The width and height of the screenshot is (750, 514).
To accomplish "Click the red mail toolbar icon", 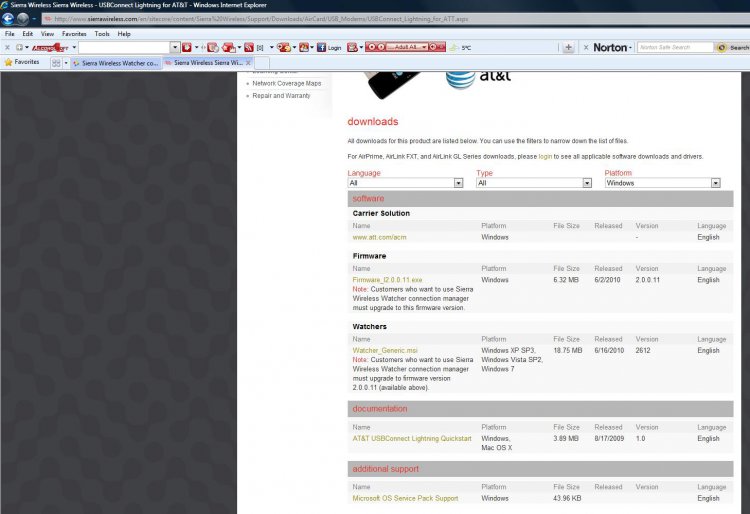I will coord(353,47).
